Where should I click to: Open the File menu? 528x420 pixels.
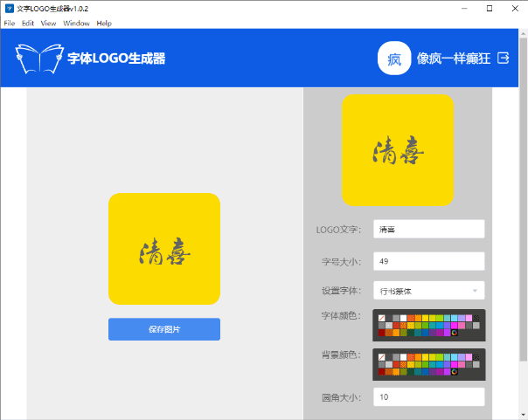(10, 24)
